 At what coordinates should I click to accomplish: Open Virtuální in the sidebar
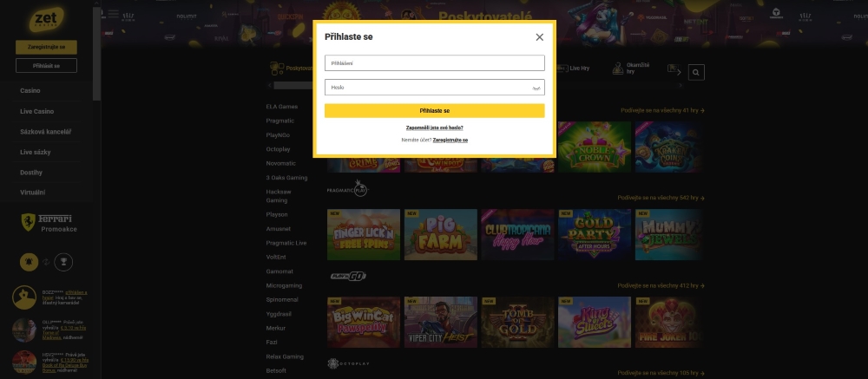click(x=33, y=193)
